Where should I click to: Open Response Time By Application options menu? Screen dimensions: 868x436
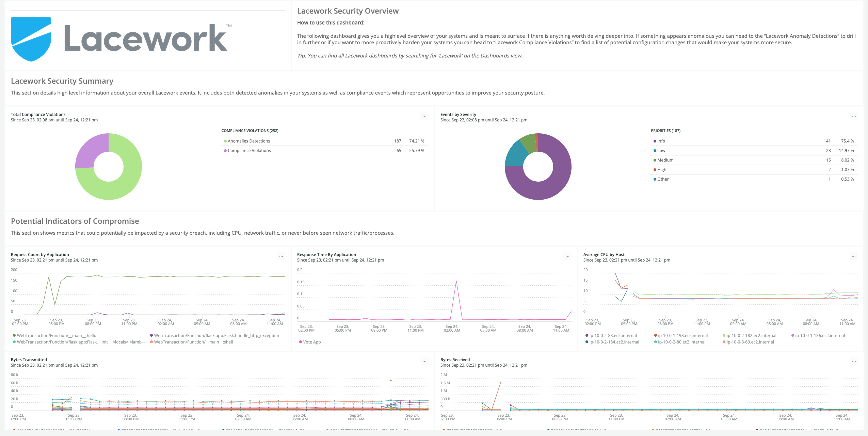pos(567,256)
